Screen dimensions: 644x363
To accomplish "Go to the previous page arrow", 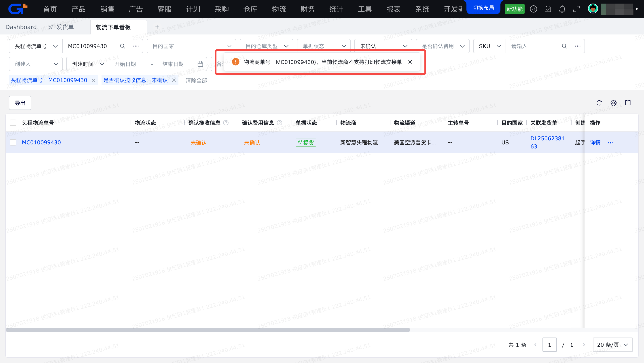I will [x=535, y=344].
